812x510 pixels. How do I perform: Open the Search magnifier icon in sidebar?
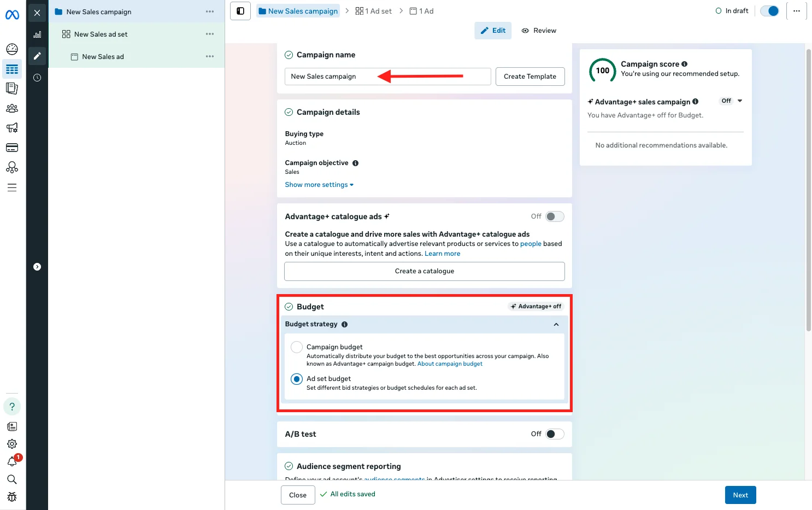[x=12, y=479]
